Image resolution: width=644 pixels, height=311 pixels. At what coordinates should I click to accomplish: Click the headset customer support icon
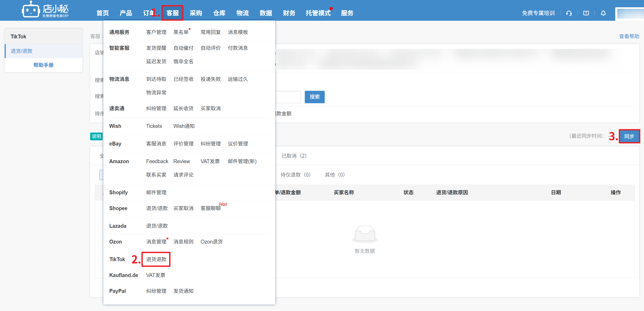click(569, 13)
